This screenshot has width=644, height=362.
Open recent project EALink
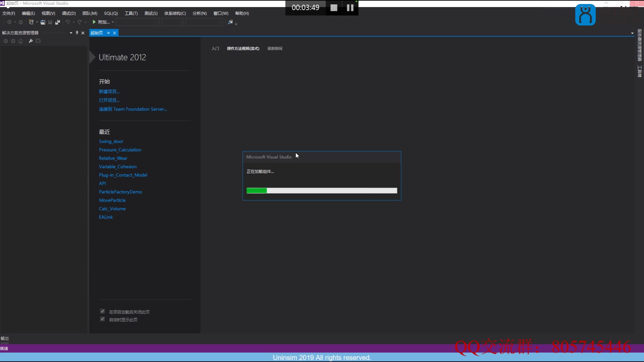pos(106,217)
